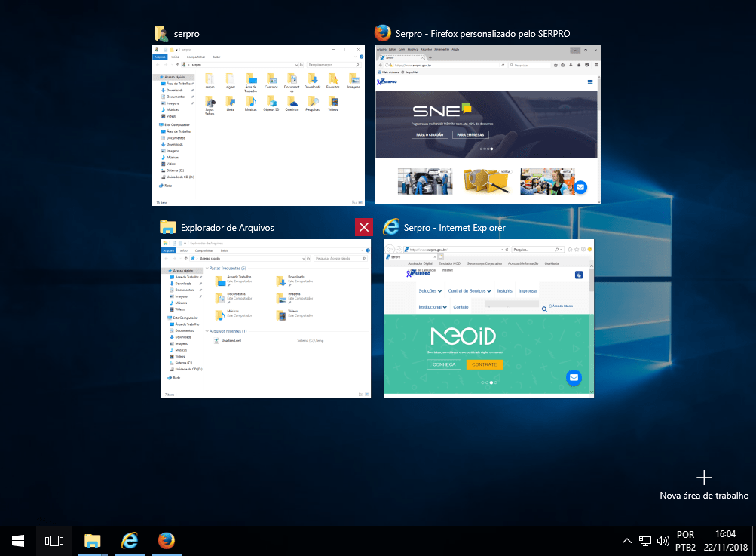Click the Firefox taskbar icon
756x556 pixels.
(x=167, y=540)
